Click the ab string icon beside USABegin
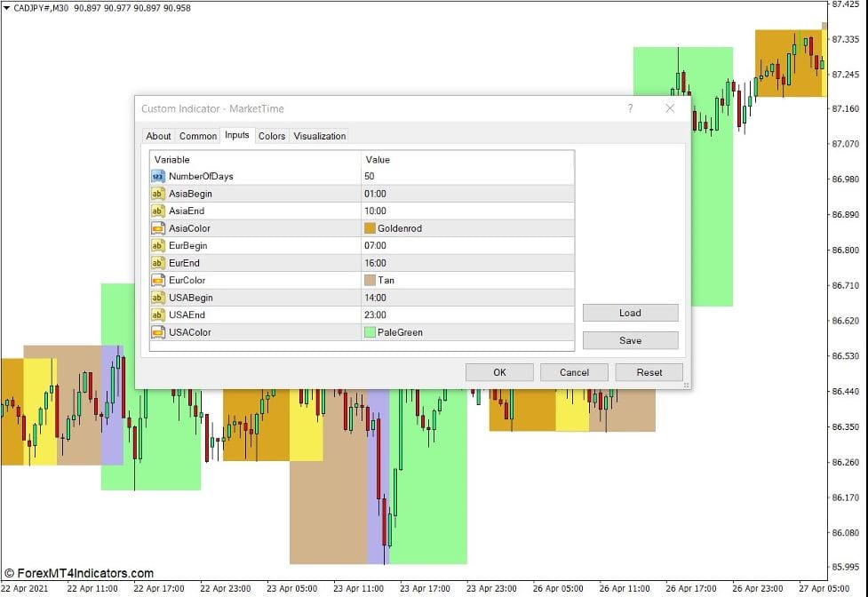Screen dimensions: 868x597 point(157,298)
